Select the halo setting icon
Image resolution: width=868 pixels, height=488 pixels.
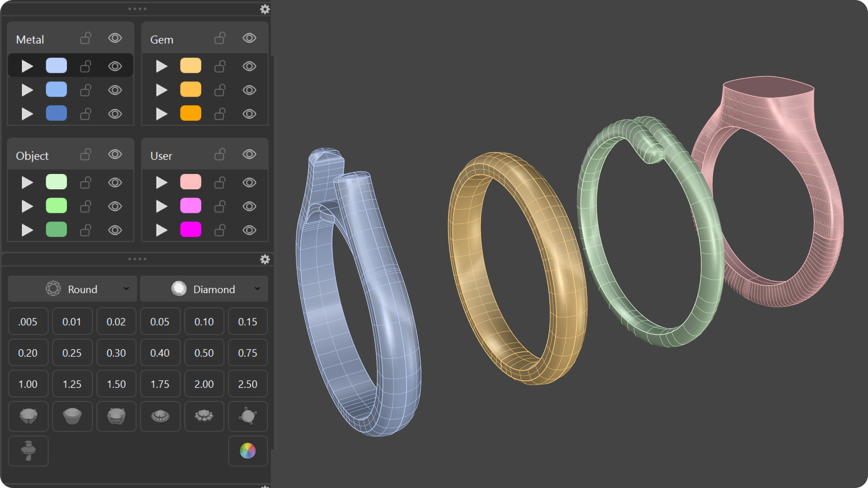160,416
